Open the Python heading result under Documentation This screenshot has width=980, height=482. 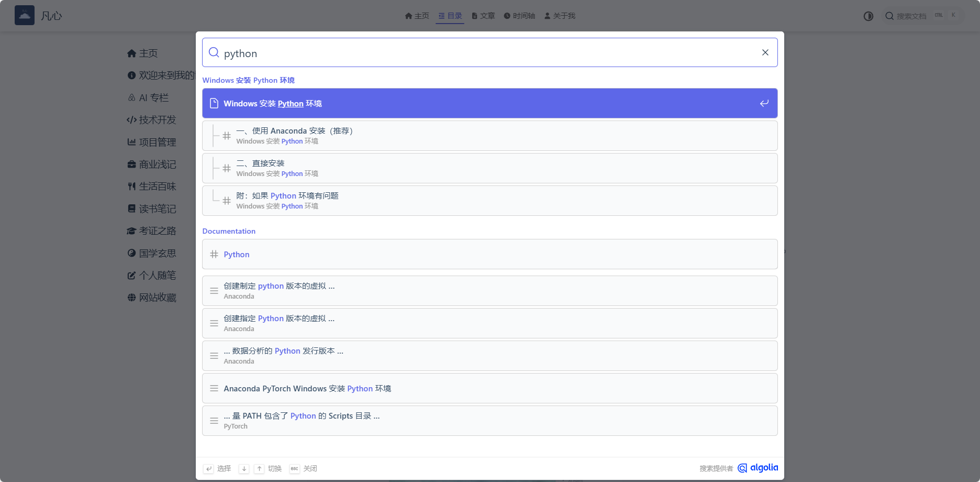click(x=490, y=254)
